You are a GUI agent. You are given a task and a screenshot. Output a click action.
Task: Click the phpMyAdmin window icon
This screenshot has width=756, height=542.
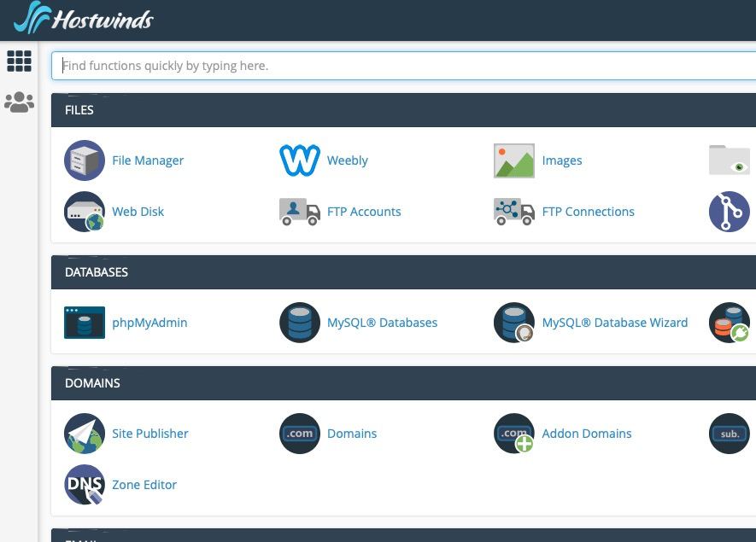85,323
